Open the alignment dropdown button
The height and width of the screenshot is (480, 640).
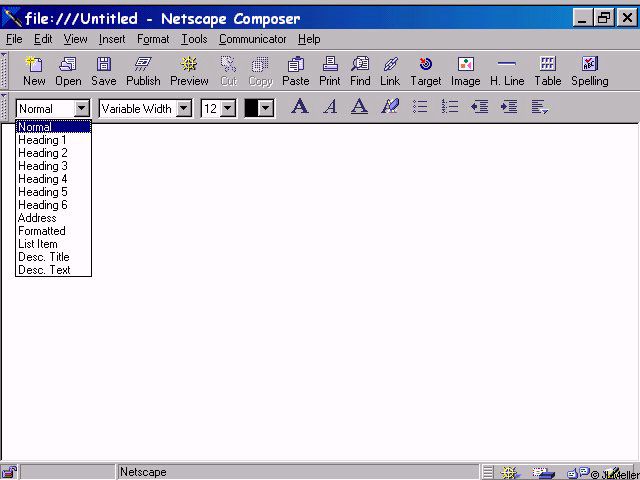pos(539,107)
